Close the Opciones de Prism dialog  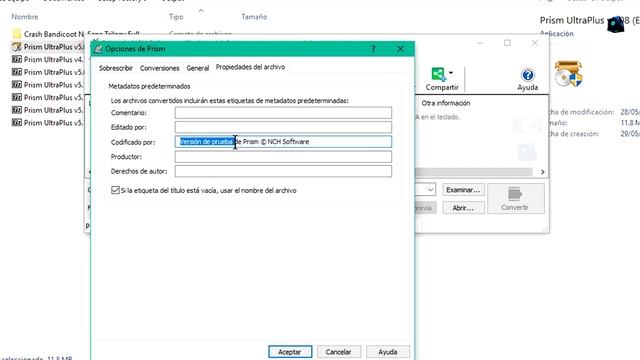click(400, 49)
